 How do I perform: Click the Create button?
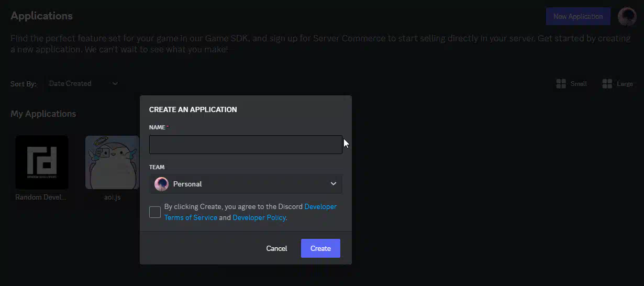(320, 248)
